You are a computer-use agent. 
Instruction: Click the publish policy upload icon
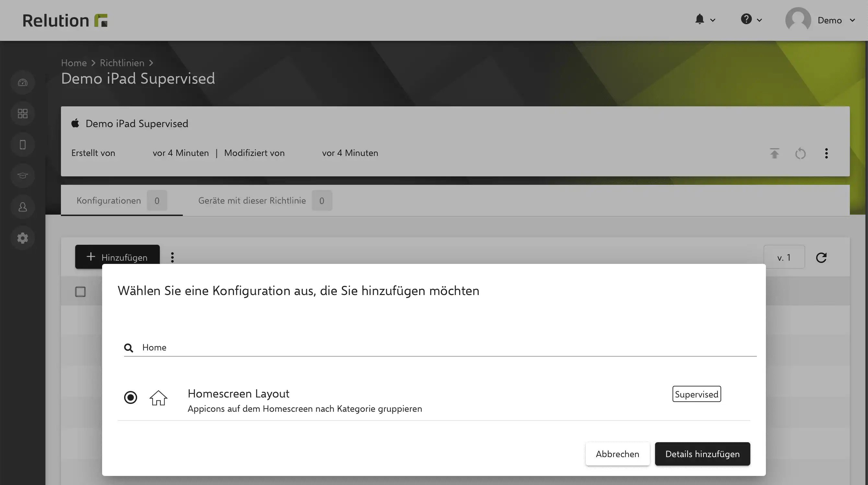pyautogui.click(x=774, y=153)
